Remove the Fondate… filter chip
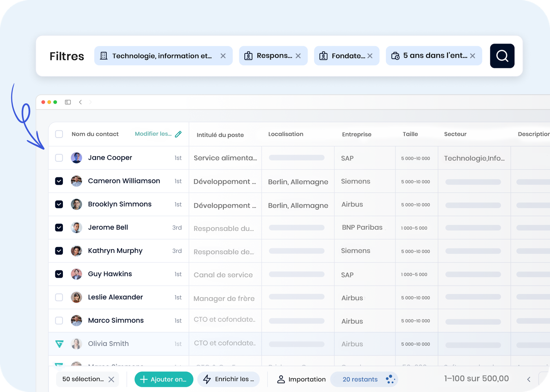 (x=370, y=56)
